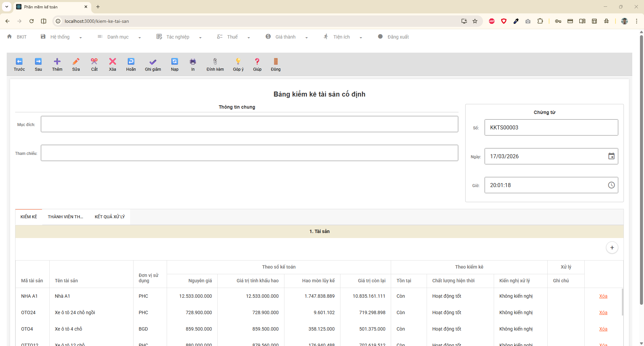Select the Sửa pencil edit icon
The height and width of the screenshot is (346, 644).
coord(76,62)
